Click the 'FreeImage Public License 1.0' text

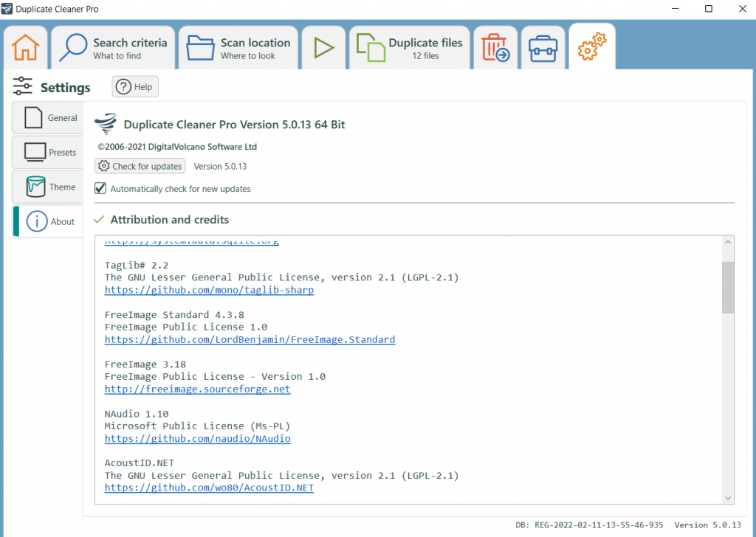[x=185, y=327]
